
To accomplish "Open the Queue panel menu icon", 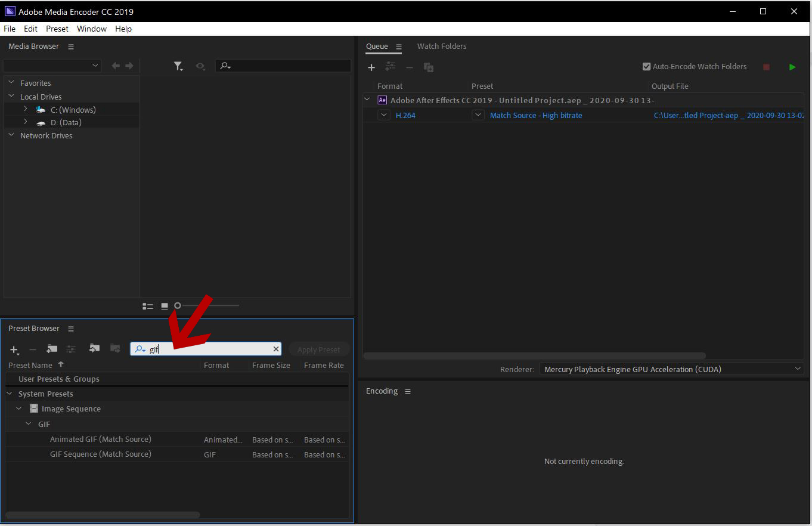I will tap(399, 47).
